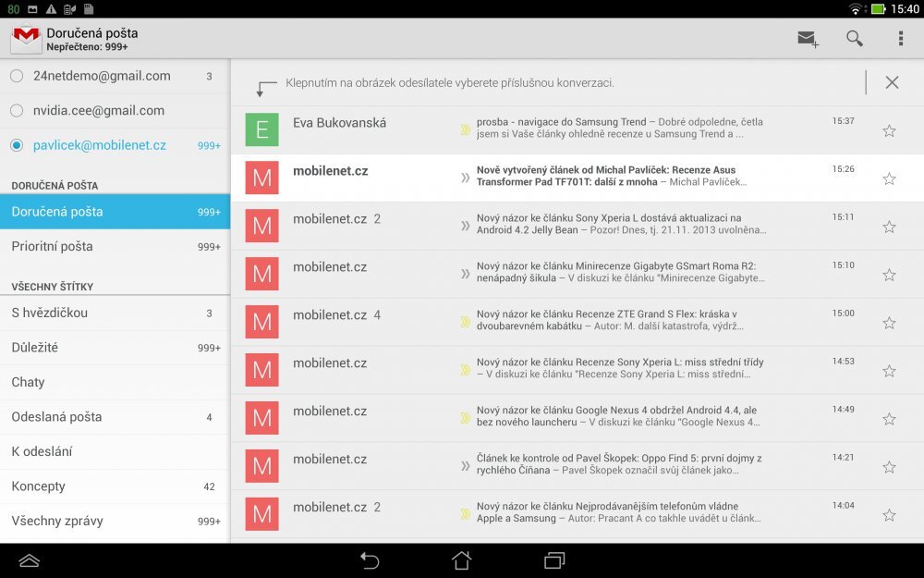Compose a new email
924x578 pixels.
806,39
